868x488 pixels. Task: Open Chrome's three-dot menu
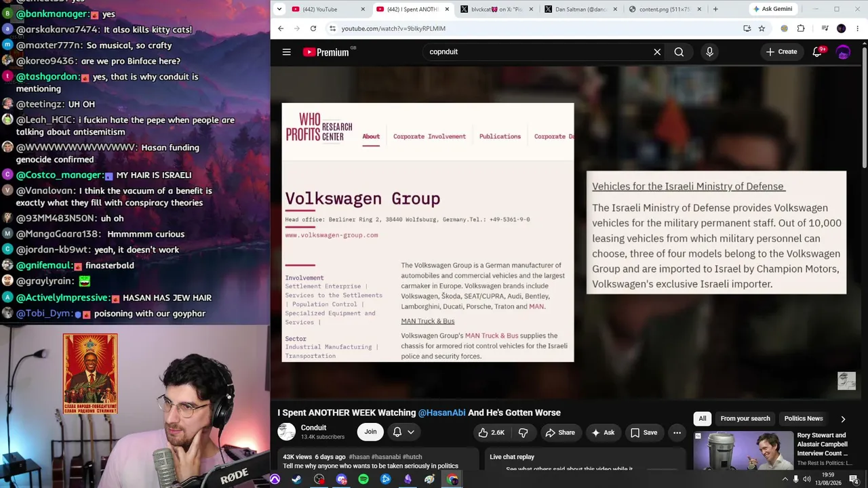coord(858,28)
